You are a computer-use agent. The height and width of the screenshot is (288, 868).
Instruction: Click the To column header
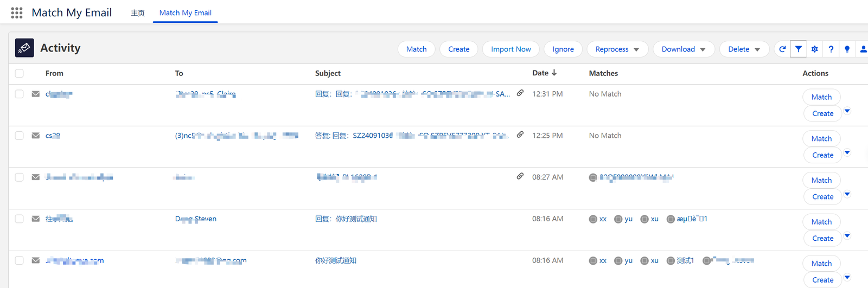[x=179, y=73]
